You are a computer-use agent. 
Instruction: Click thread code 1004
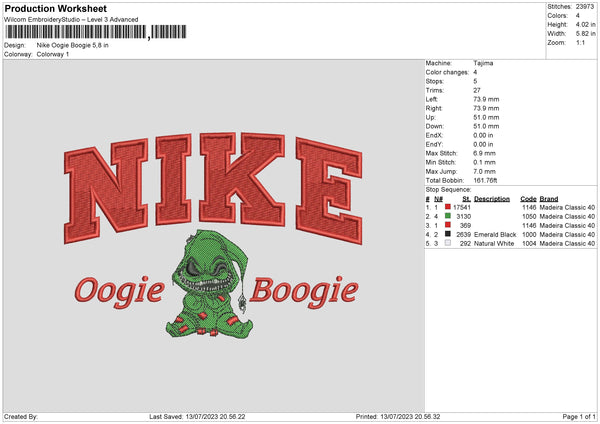pos(529,243)
